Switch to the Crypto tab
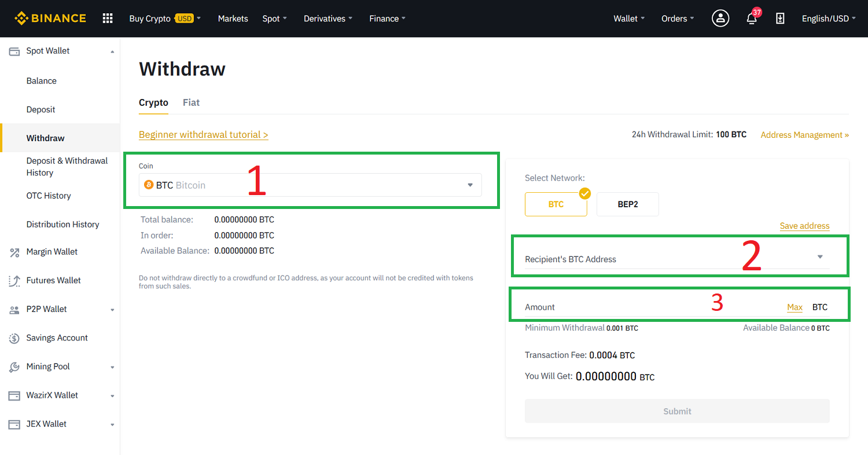Screen dimensions: 868x455 (153, 102)
